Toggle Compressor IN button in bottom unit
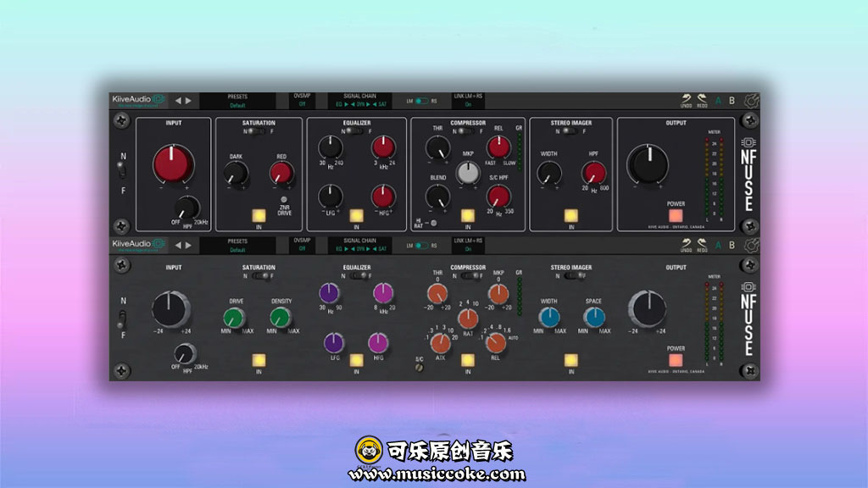Screen dimensions: 868x488 [x=468, y=360]
